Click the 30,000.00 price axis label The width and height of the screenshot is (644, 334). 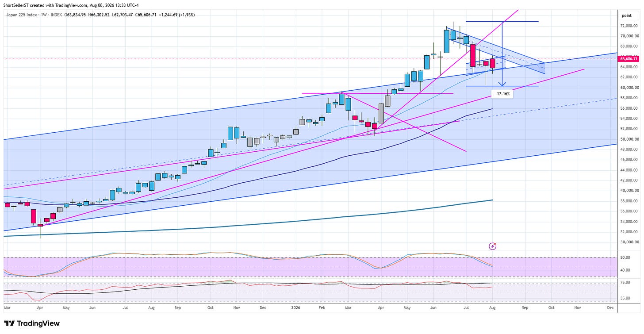[629, 242]
